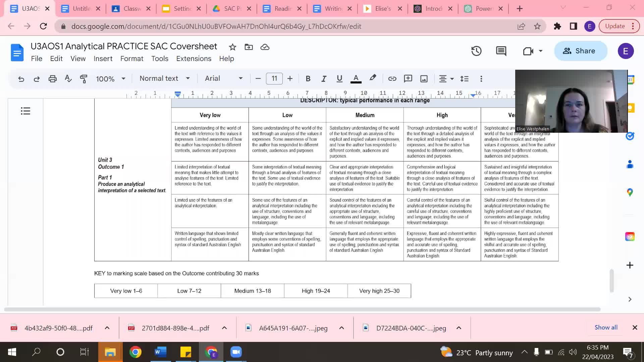The width and height of the screenshot is (644, 362).
Task: Click the Print icon in toolbar
Action: 52,79
